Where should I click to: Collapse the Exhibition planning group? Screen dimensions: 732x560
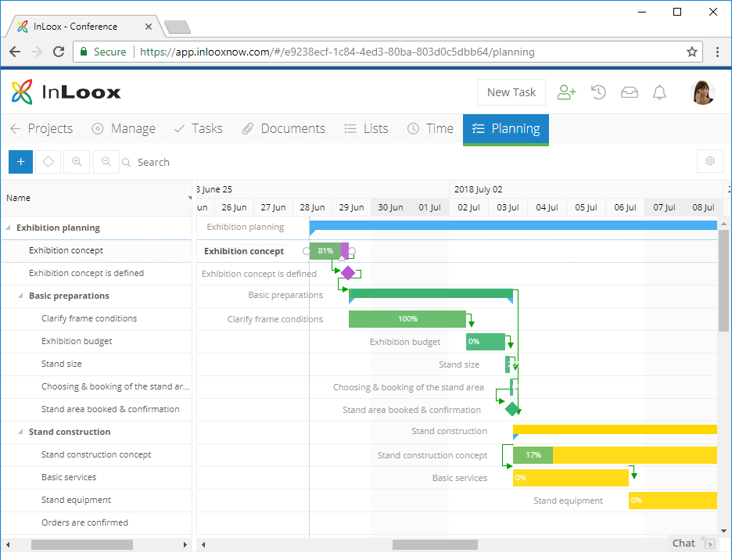point(8,228)
